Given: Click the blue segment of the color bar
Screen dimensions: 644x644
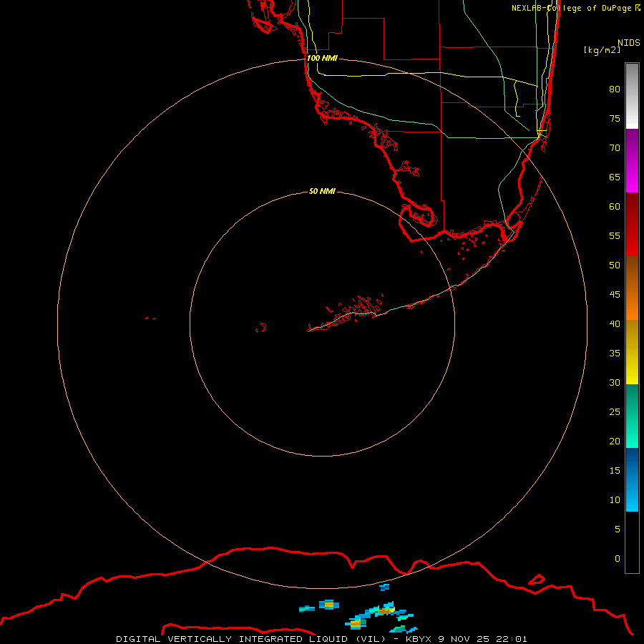Looking at the screenshot, I should pos(632,479).
